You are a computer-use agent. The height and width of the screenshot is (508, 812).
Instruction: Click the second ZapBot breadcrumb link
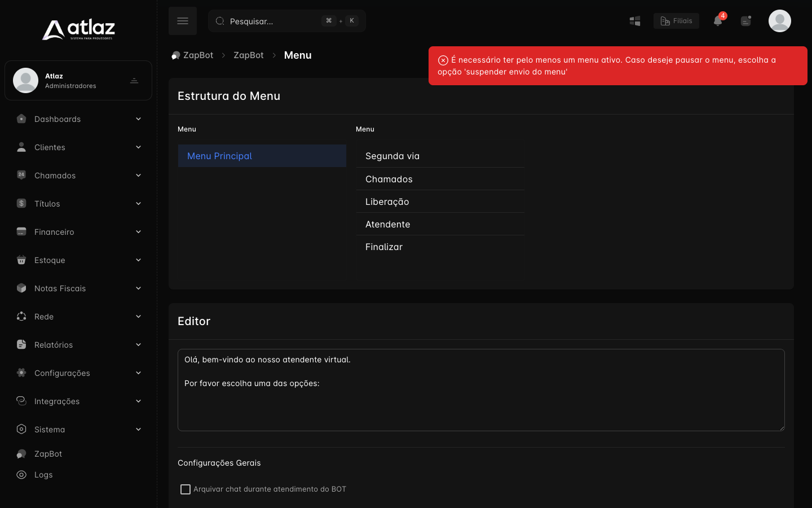tap(249, 55)
